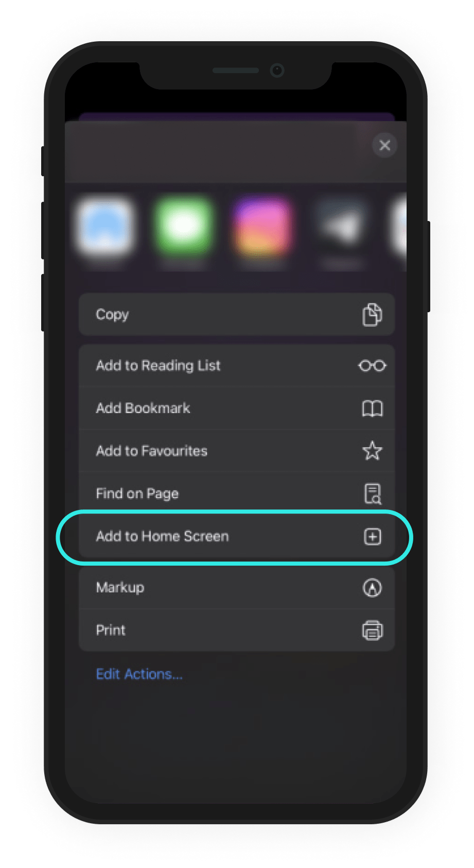
Task: Tap the Reading List glasses icon
Action: point(372,366)
